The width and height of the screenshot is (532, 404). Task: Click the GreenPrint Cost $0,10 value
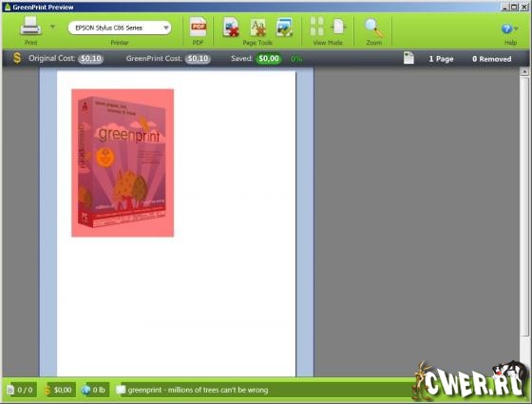tap(199, 59)
